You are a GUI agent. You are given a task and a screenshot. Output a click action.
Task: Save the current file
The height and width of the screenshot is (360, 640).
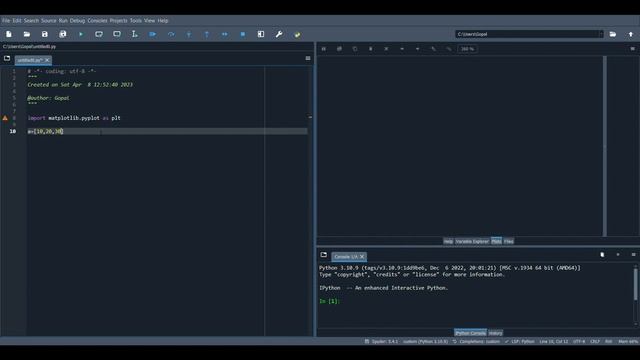click(45, 34)
